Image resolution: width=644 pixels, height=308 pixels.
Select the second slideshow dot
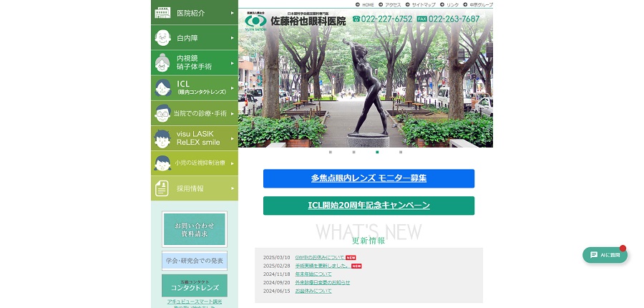(353, 152)
